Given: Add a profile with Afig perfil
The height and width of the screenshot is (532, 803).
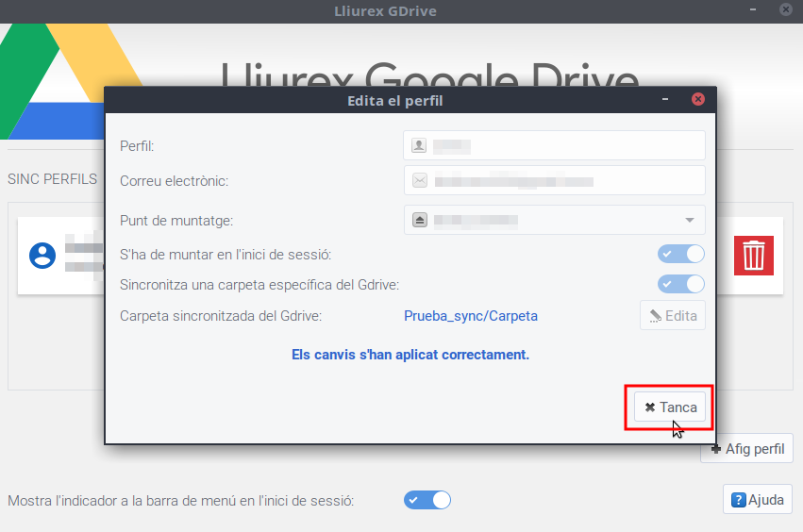Looking at the screenshot, I should pos(747,449).
